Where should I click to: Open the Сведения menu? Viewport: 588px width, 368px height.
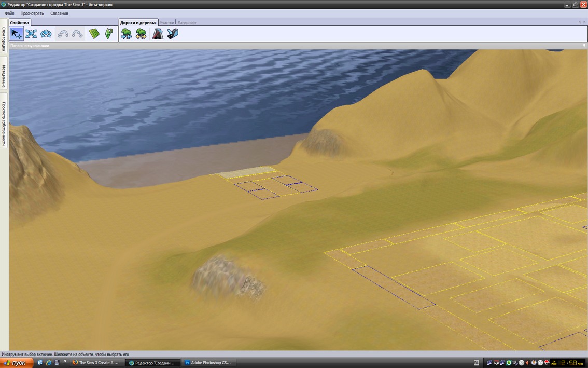59,13
